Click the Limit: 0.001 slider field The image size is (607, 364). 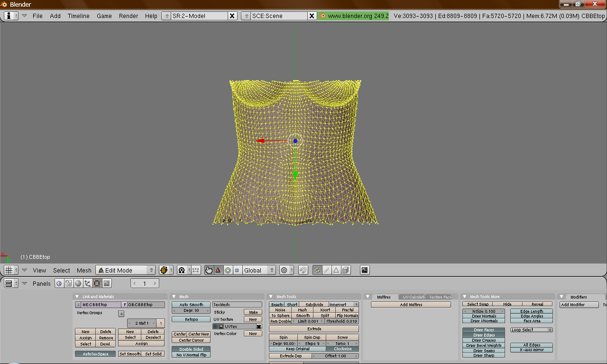308,321
